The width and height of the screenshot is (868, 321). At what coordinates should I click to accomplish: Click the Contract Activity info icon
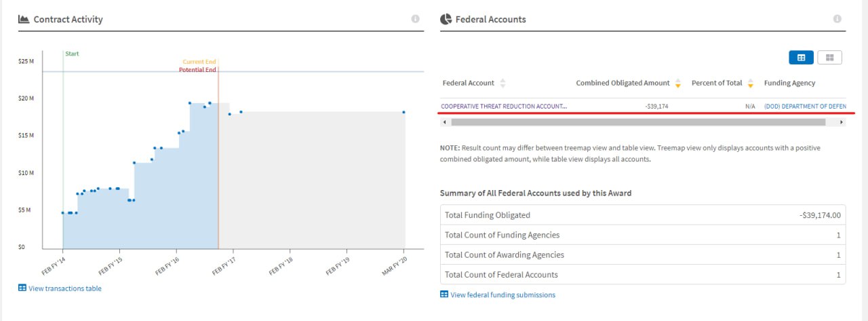point(416,19)
